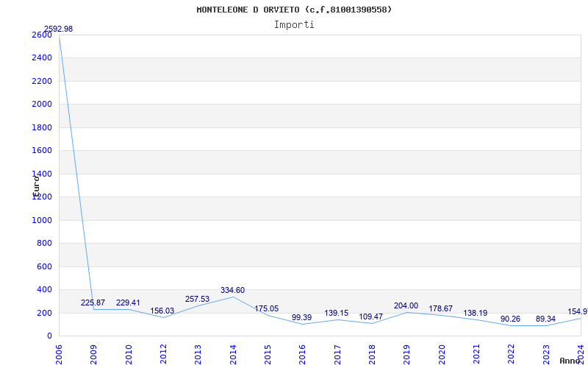Click the 89.34 data label
588x368 pixels.
tap(545, 319)
